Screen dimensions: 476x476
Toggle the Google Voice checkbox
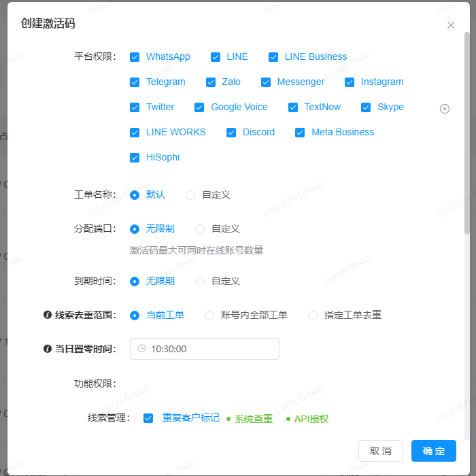pyautogui.click(x=199, y=107)
